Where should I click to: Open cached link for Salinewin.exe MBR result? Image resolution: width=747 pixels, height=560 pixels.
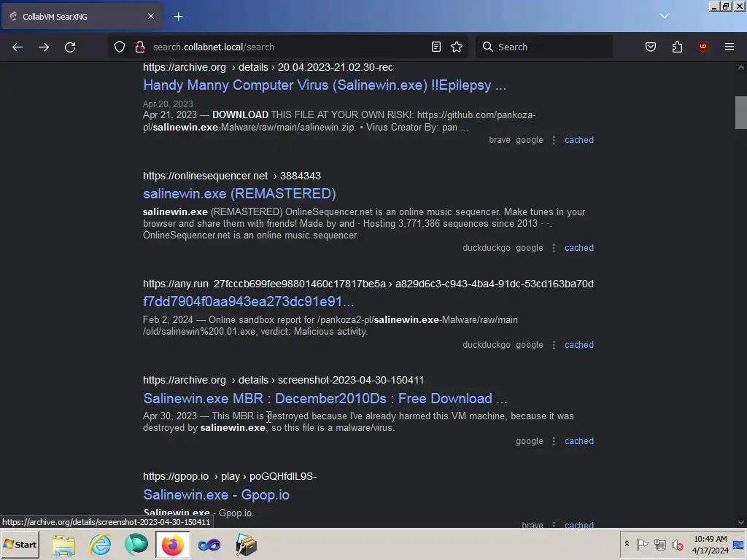click(x=578, y=441)
